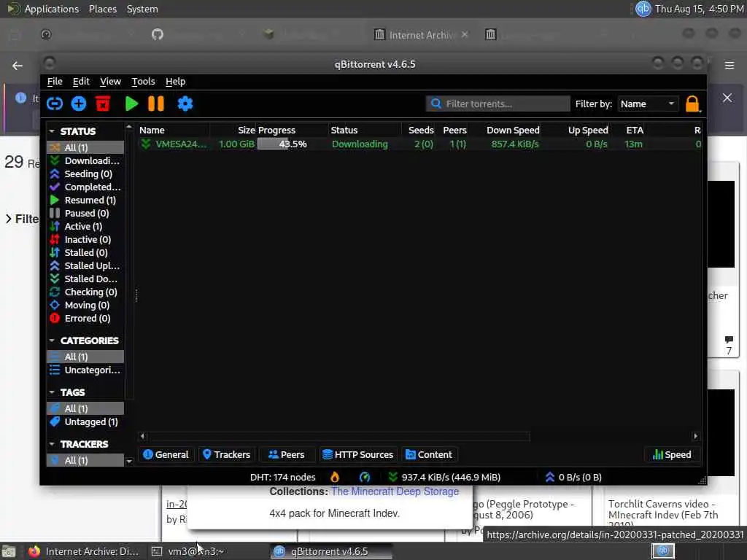Sort by Name column header

pos(174,130)
